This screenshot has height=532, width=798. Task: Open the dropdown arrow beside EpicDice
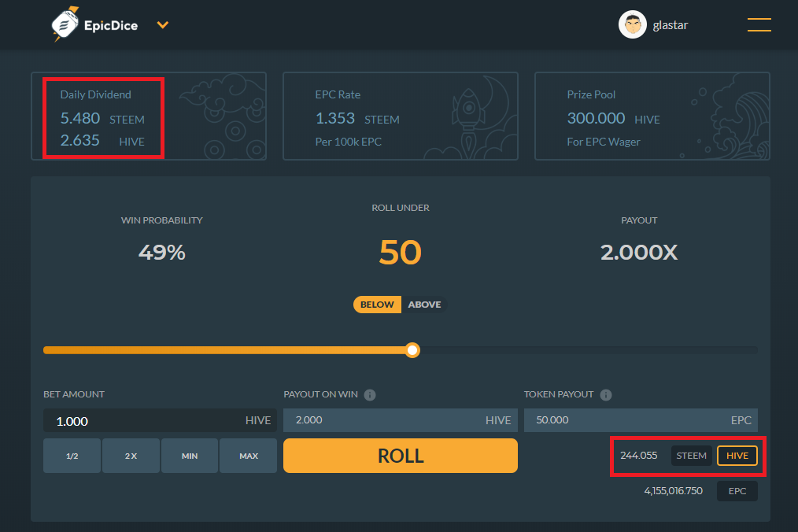pos(163,25)
